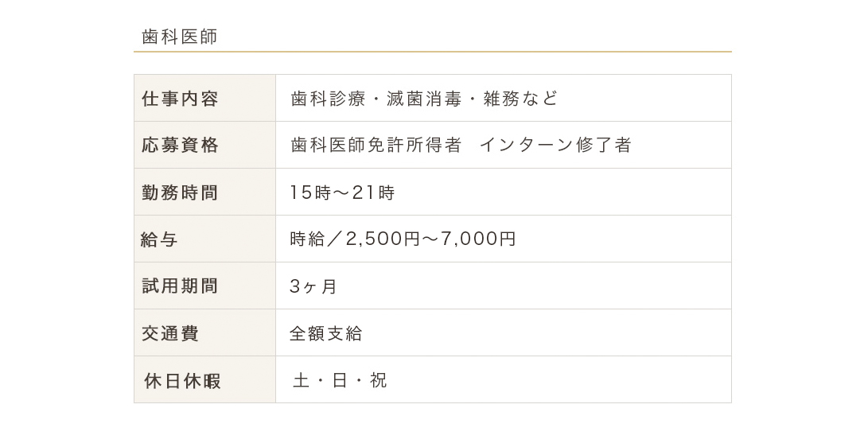The width and height of the screenshot is (868, 447).
Task: Click the gold divider line under heading
Action: 433,52
